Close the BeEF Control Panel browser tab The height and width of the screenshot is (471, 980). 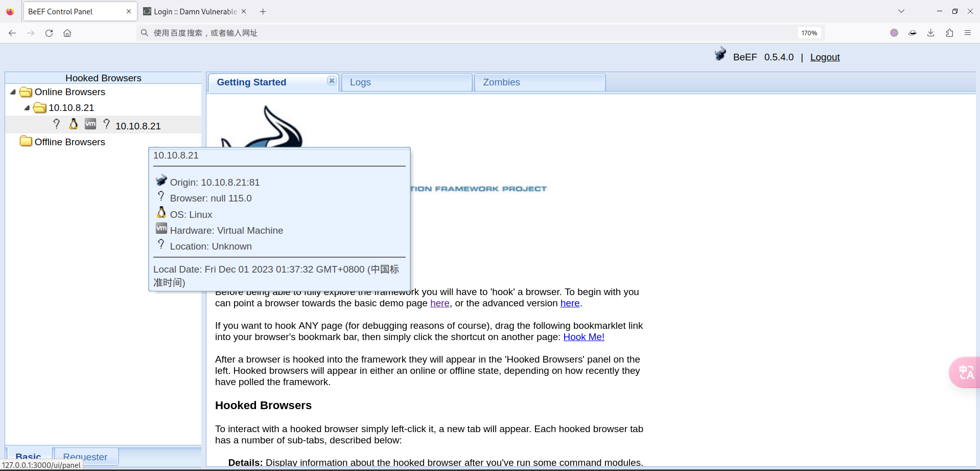tap(129, 11)
